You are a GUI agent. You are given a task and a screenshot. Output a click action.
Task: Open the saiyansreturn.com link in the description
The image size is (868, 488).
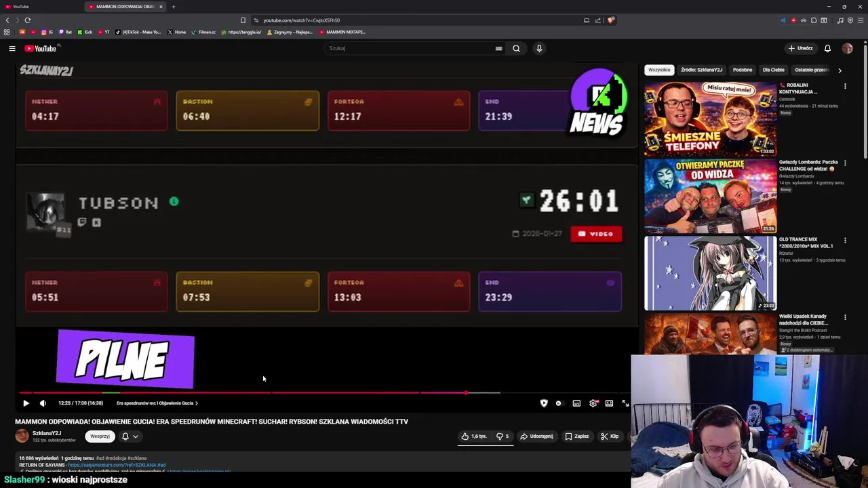pyautogui.click(x=113, y=465)
